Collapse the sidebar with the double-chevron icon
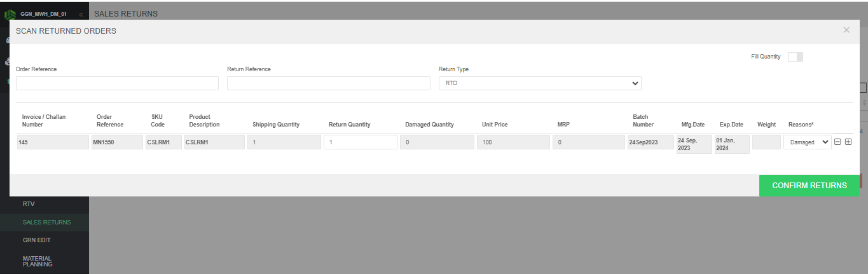The height and width of the screenshot is (274, 868). click(x=81, y=14)
